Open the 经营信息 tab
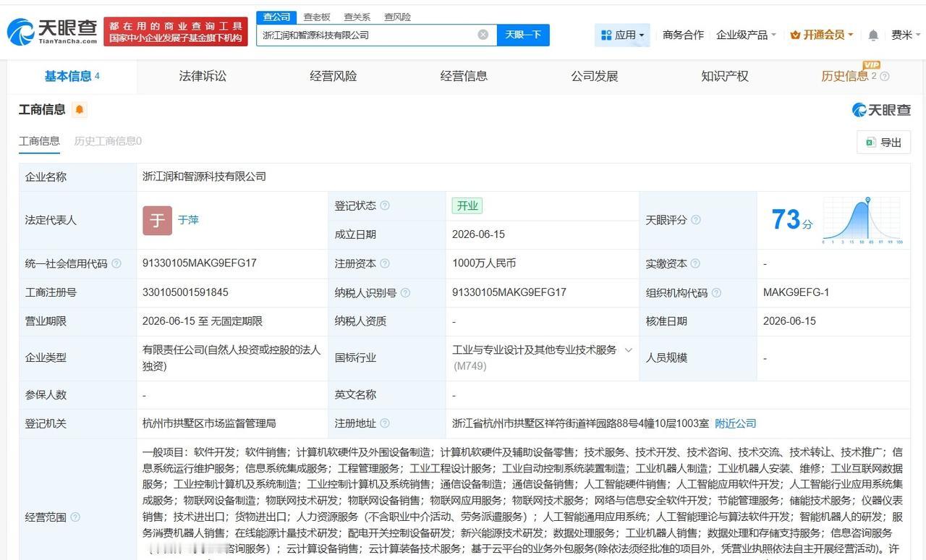The image size is (926, 560). tap(464, 76)
